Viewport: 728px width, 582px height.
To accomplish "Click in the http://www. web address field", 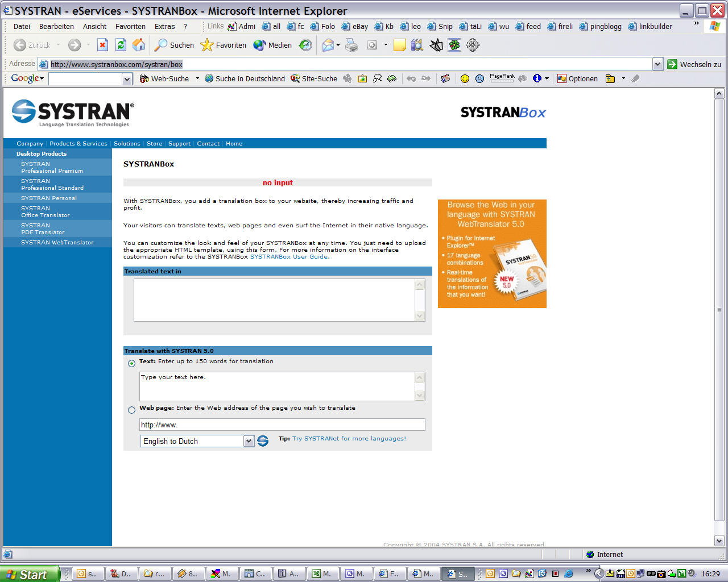I will (282, 425).
